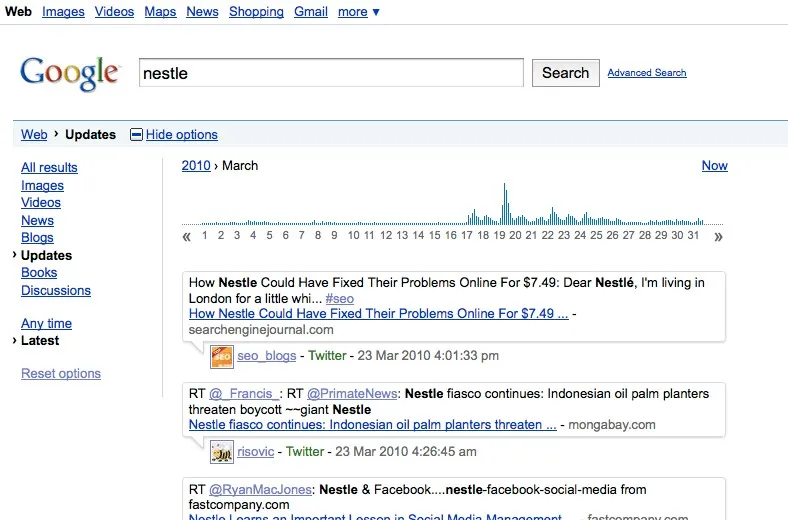Select Images filter in sidebar

pyautogui.click(x=42, y=185)
